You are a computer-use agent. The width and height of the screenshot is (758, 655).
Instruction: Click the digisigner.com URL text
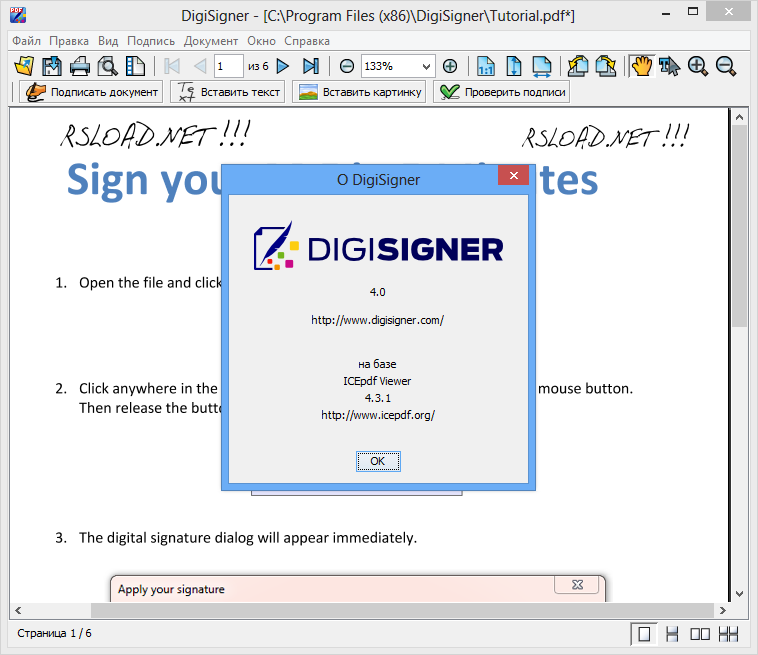(x=377, y=320)
